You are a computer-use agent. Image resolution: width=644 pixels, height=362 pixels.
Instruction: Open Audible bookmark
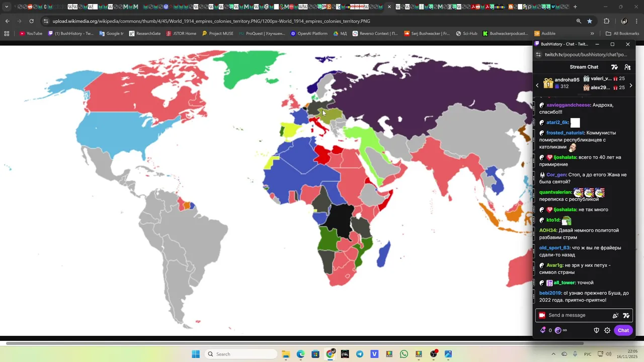pos(544,34)
